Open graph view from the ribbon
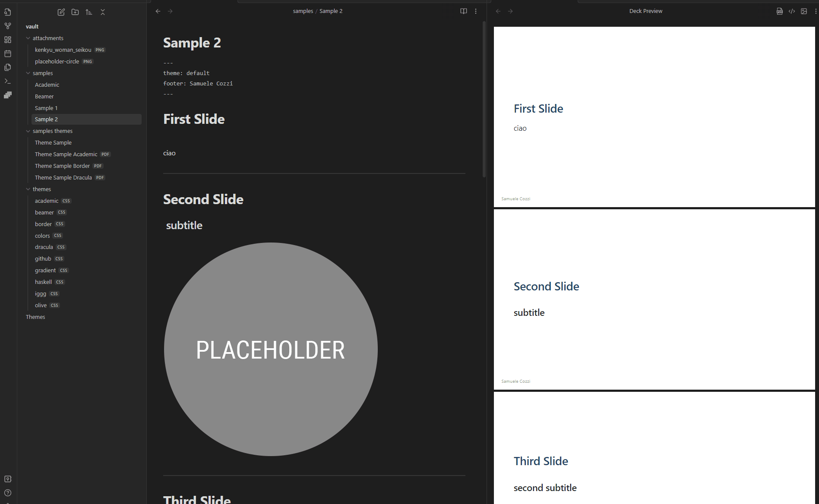Screen dimensions: 819x504 point(8,26)
